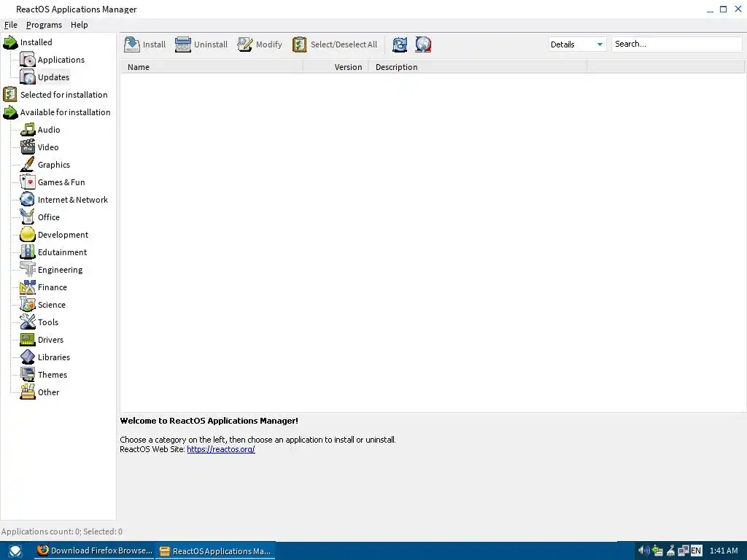Open the Drivers circuit board icon
The width and height of the screenshot is (747, 560).
pyautogui.click(x=28, y=340)
